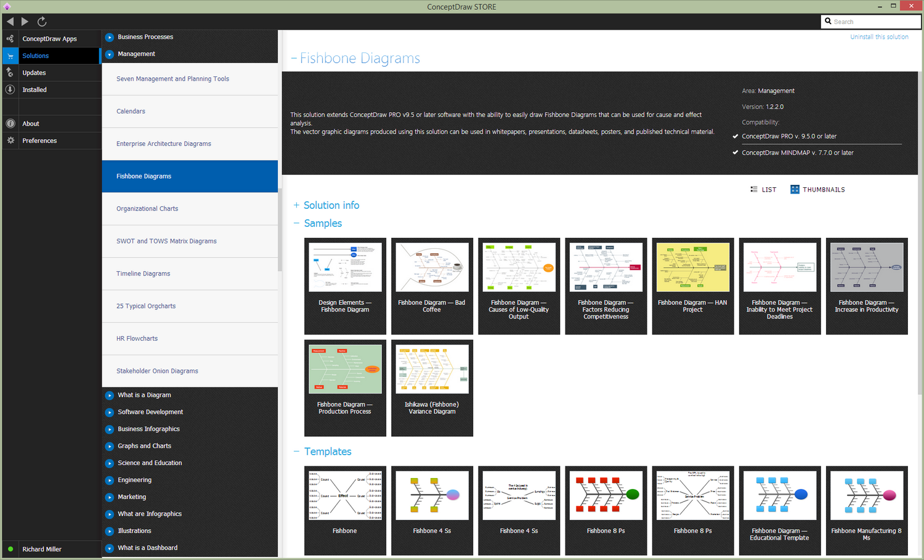Image resolution: width=924 pixels, height=560 pixels.
Task: Click the ConceptDraw app logo in title bar
Action: tap(7, 7)
